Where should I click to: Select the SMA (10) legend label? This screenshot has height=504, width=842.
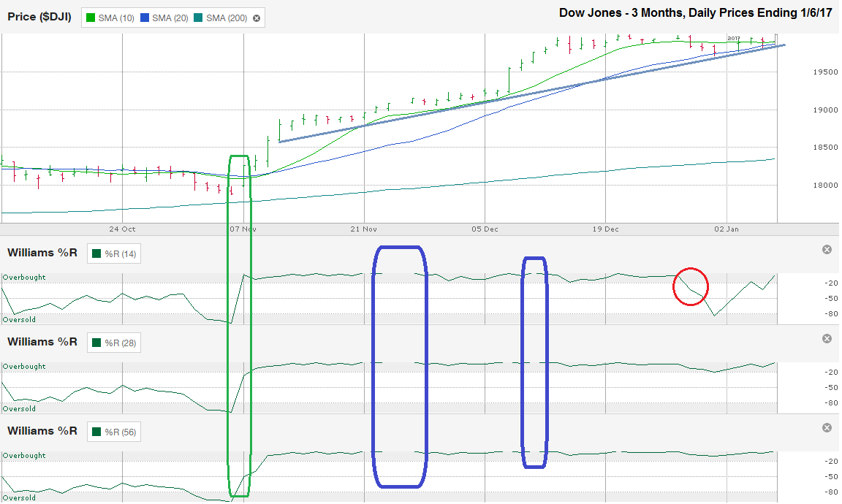coord(116,18)
